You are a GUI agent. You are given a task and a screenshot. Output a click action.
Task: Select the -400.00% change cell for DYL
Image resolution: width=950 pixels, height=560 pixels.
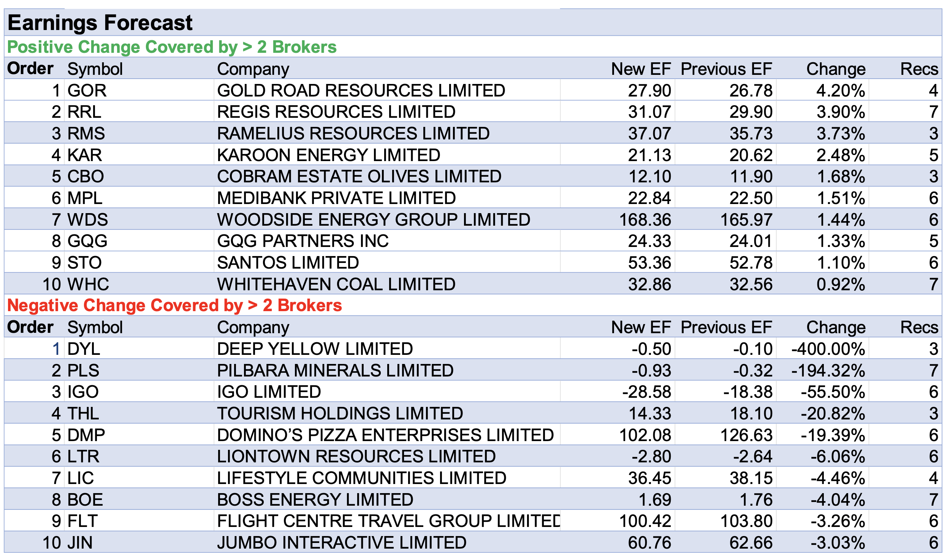(828, 349)
